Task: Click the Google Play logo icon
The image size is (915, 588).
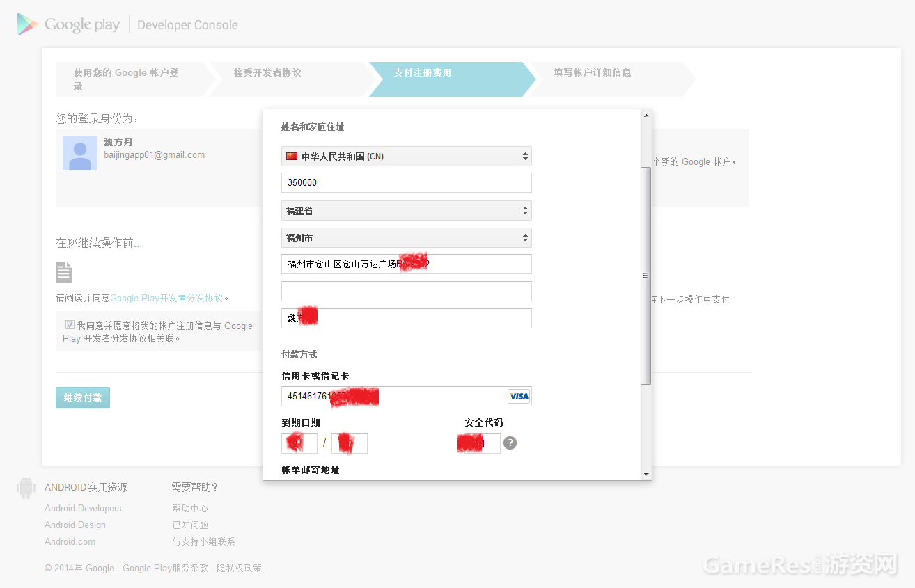Action: 27,24
